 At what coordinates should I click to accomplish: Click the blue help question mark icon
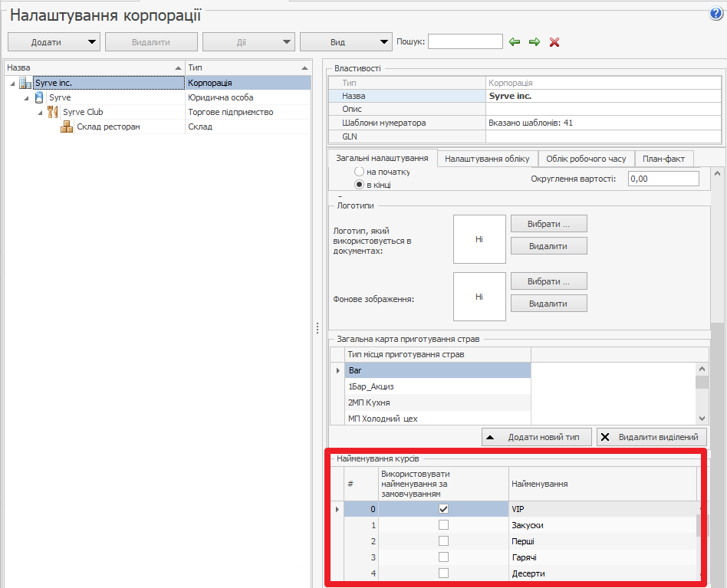point(717,14)
